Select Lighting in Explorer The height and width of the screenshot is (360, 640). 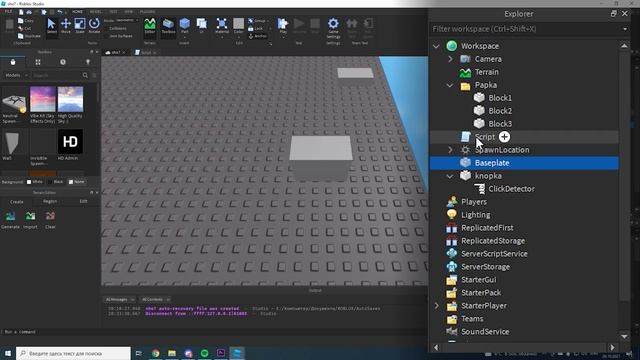pyautogui.click(x=476, y=215)
